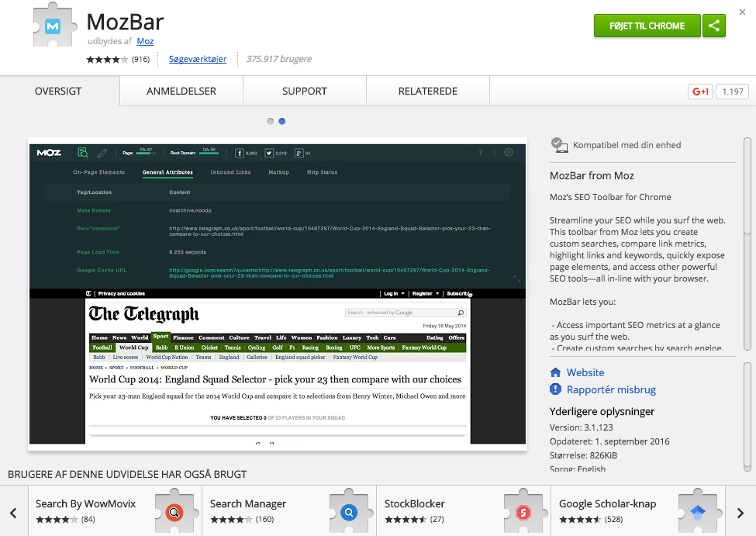Click the Website home icon
Viewport: 756px width, 536px height.
555,372
